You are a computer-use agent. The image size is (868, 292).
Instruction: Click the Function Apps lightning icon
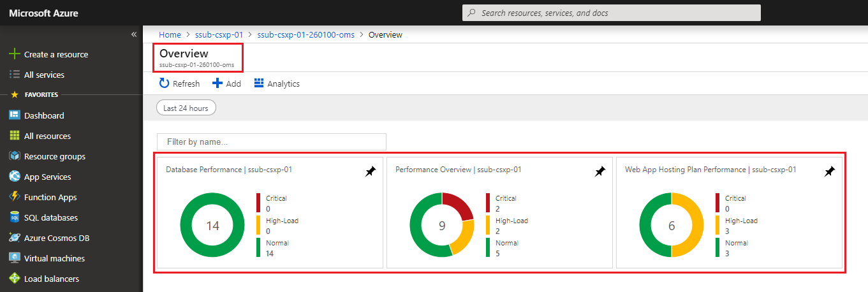pos(15,197)
